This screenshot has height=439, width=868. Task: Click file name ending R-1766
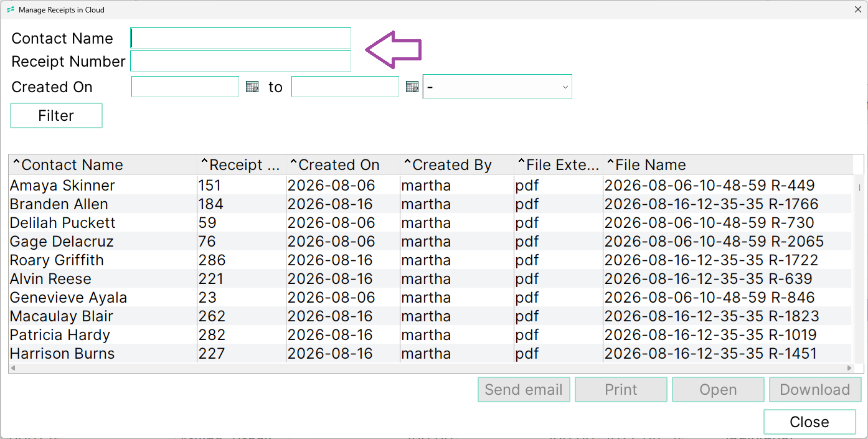[x=711, y=204]
